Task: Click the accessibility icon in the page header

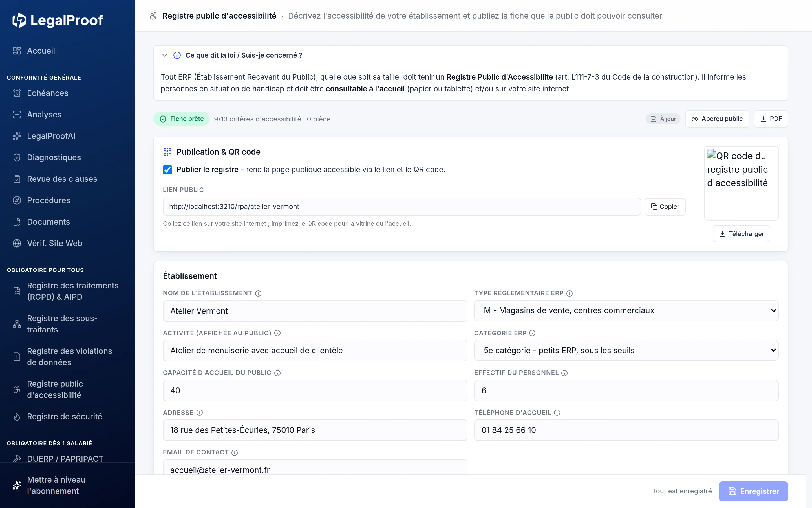Action: 153,16
